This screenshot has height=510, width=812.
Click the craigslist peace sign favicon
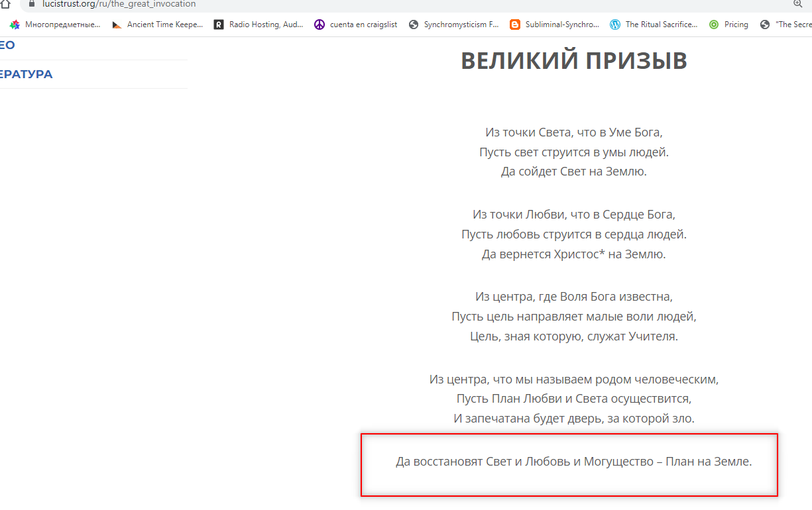319,25
